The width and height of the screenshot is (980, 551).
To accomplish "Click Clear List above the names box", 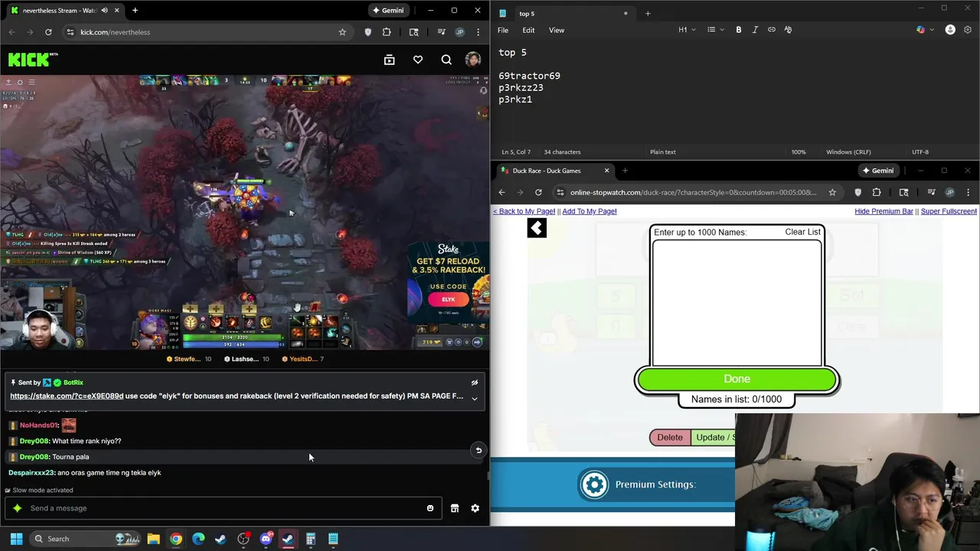I will click(x=802, y=232).
